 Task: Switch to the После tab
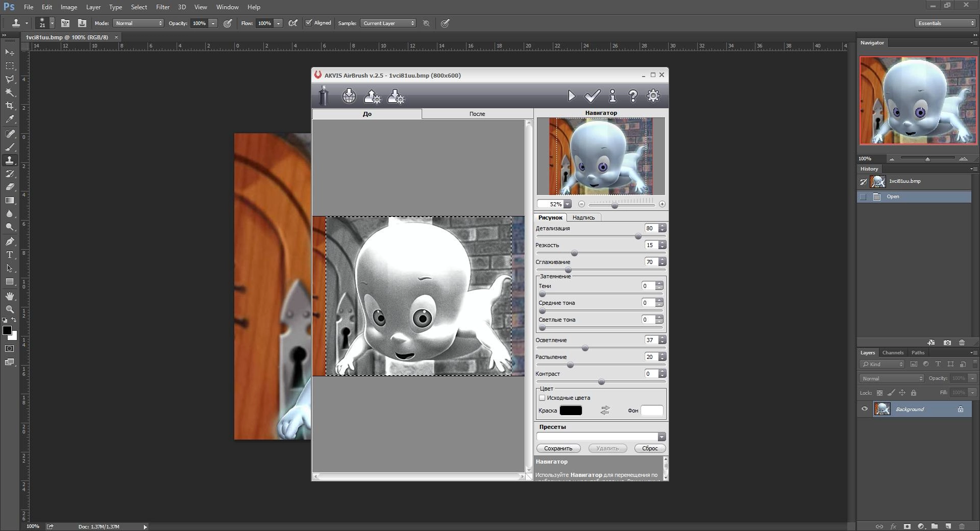[477, 114]
